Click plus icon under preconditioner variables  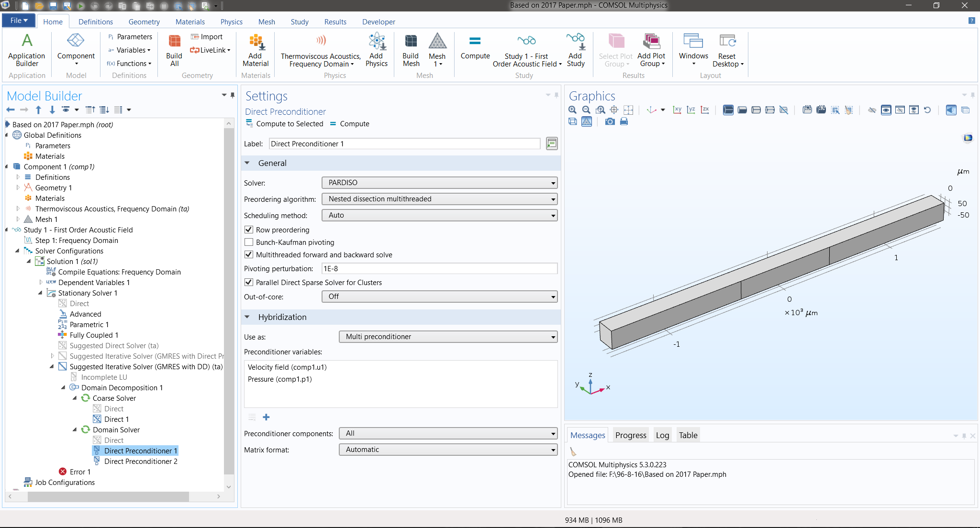pos(267,417)
